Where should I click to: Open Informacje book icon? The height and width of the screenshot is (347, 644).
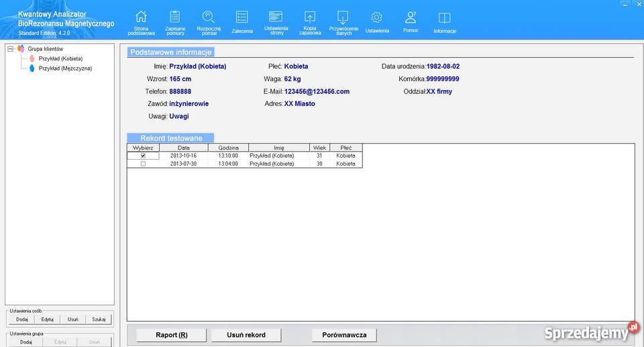(445, 17)
